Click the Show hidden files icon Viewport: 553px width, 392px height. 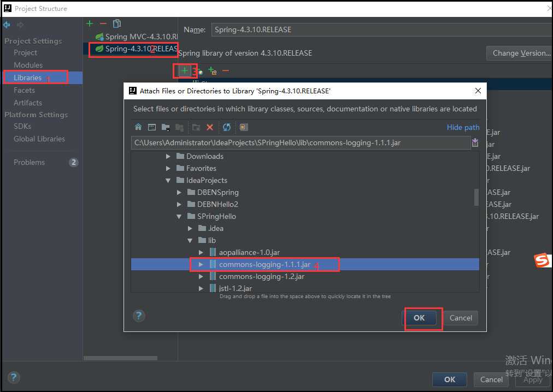244,127
